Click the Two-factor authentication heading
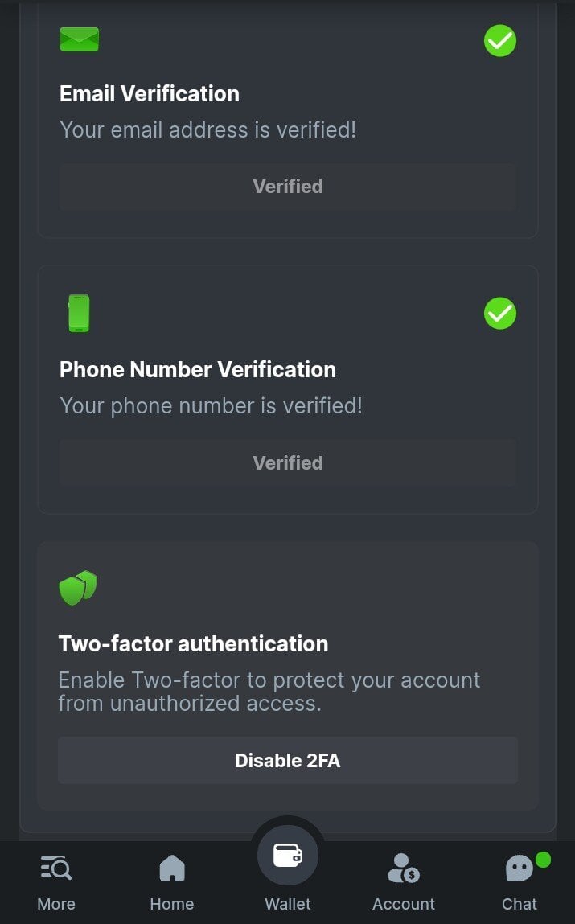 click(193, 644)
